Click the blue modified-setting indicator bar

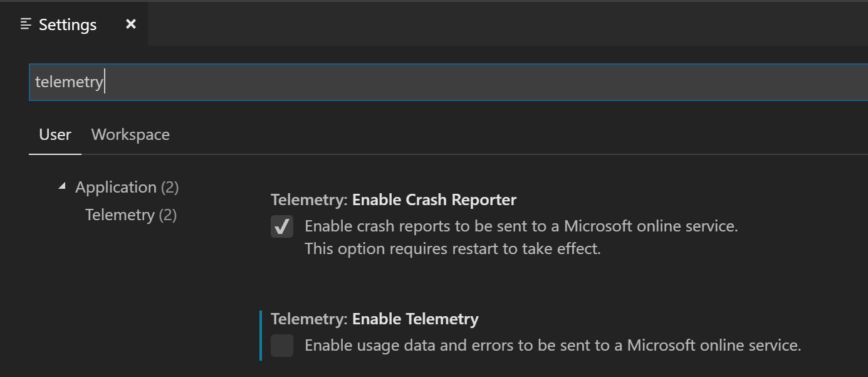(x=261, y=332)
